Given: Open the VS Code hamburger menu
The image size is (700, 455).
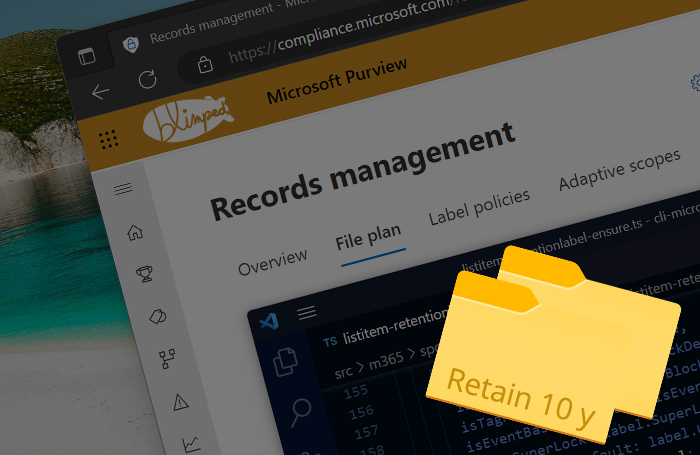Looking at the screenshot, I should (307, 312).
